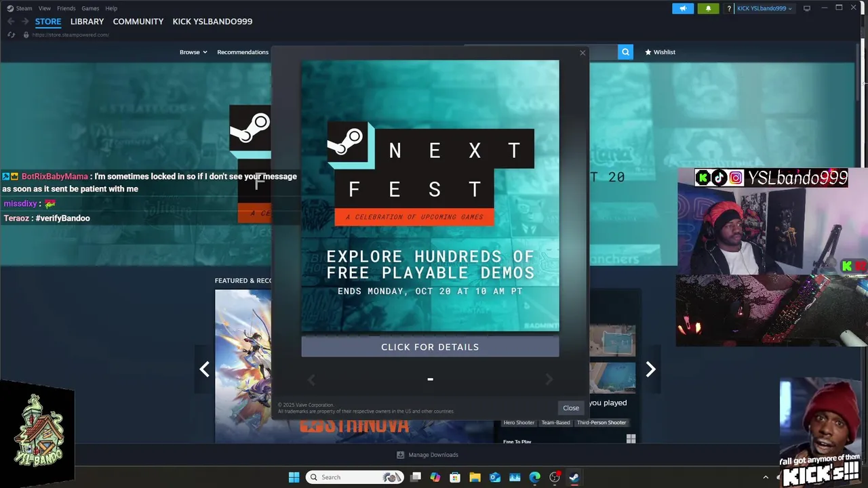Screen dimensions: 868x488
Task: Open OBS Studio from taskbar
Action: pyautogui.click(x=555, y=477)
